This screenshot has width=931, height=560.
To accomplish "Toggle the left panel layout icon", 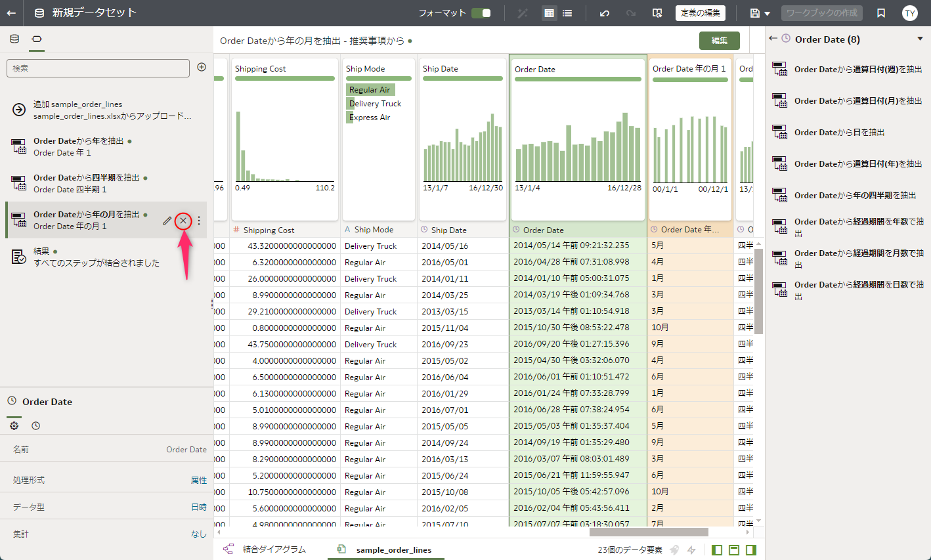I will click(717, 550).
